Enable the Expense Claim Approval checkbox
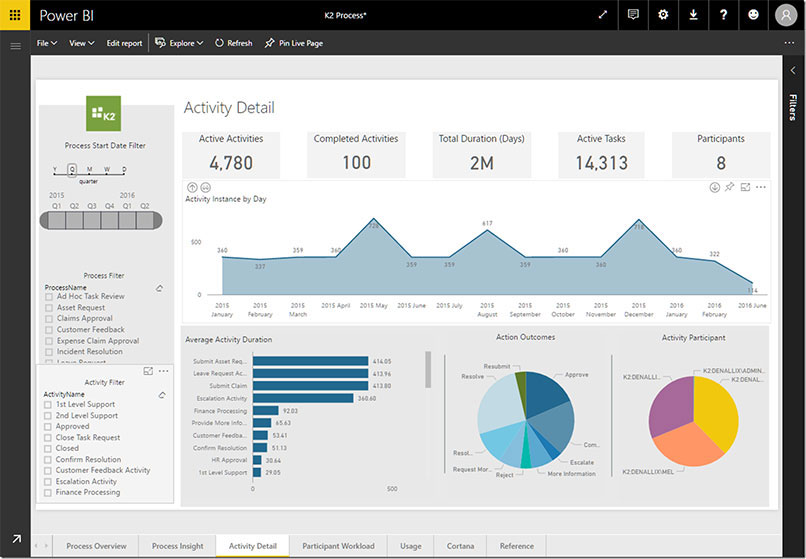 49,341
